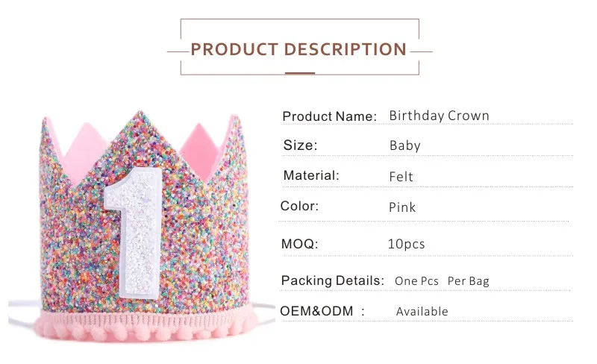Select the 'Material:' label
This screenshot has height=364, width=597.
pyautogui.click(x=311, y=175)
